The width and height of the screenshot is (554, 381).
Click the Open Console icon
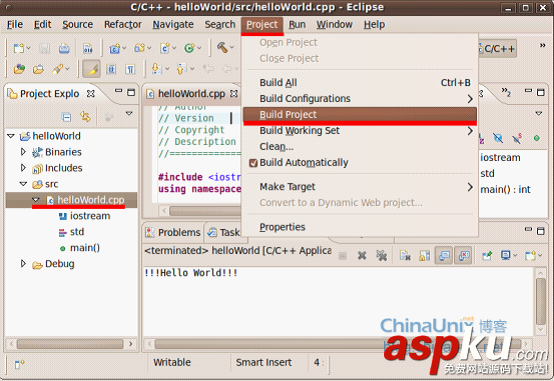pos(530,255)
